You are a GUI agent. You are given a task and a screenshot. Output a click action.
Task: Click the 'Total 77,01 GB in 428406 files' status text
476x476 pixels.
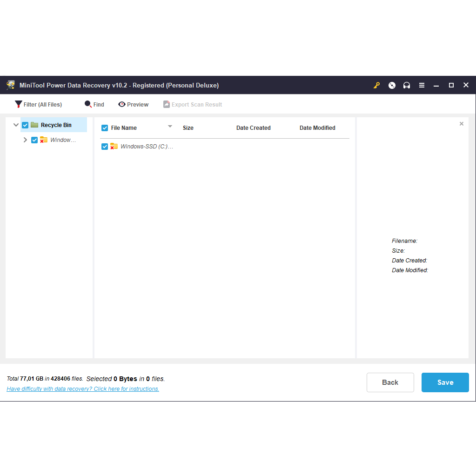click(x=45, y=379)
